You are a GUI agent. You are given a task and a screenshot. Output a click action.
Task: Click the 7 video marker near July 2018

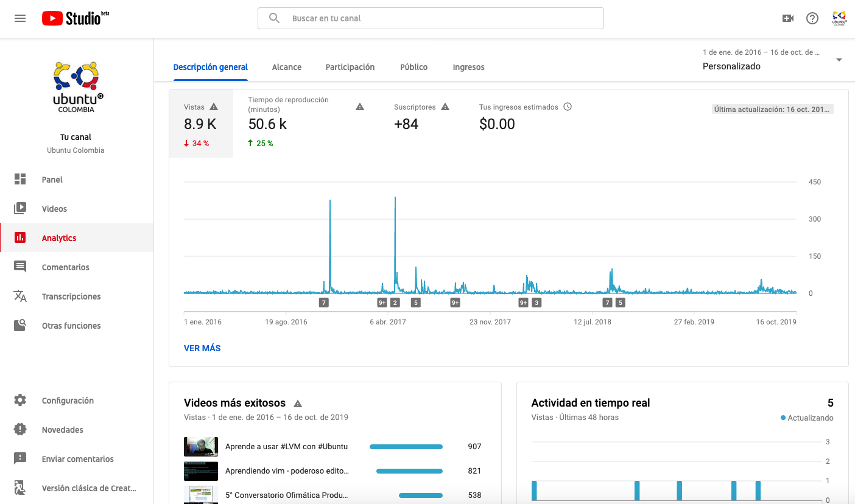pos(607,303)
